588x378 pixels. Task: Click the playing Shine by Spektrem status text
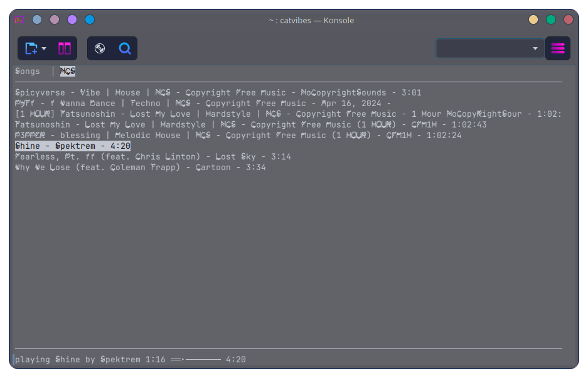coord(78,360)
